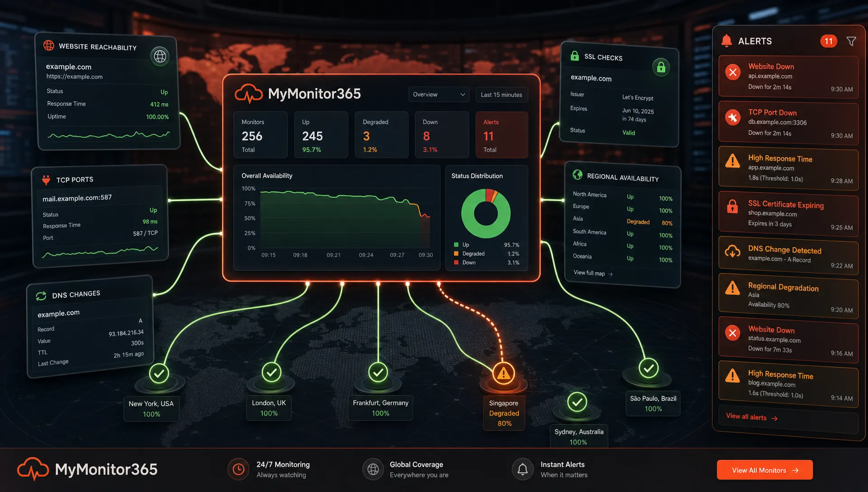Image resolution: width=868 pixels, height=492 pixels.
Task: Click the View all alerts link
Action: tap(751, 417)
